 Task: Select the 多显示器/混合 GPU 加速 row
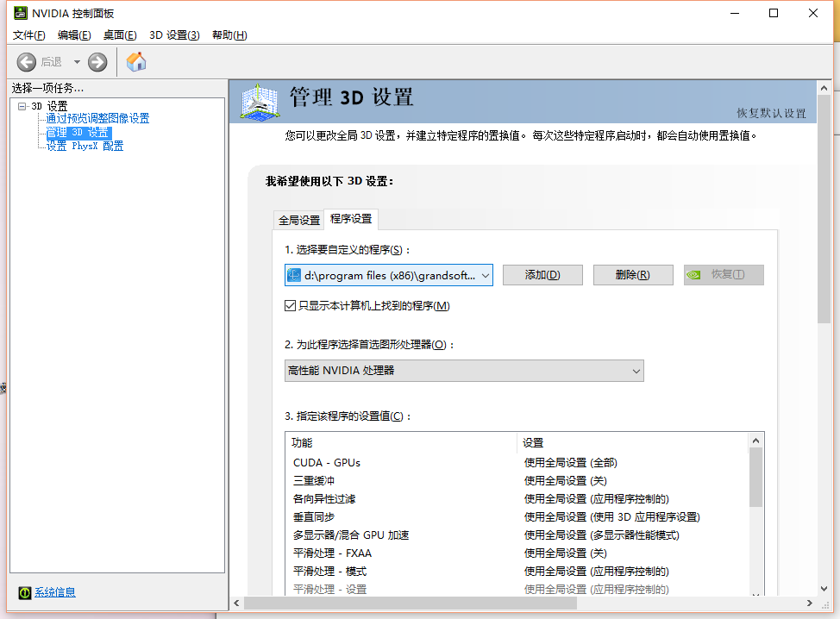517,535
